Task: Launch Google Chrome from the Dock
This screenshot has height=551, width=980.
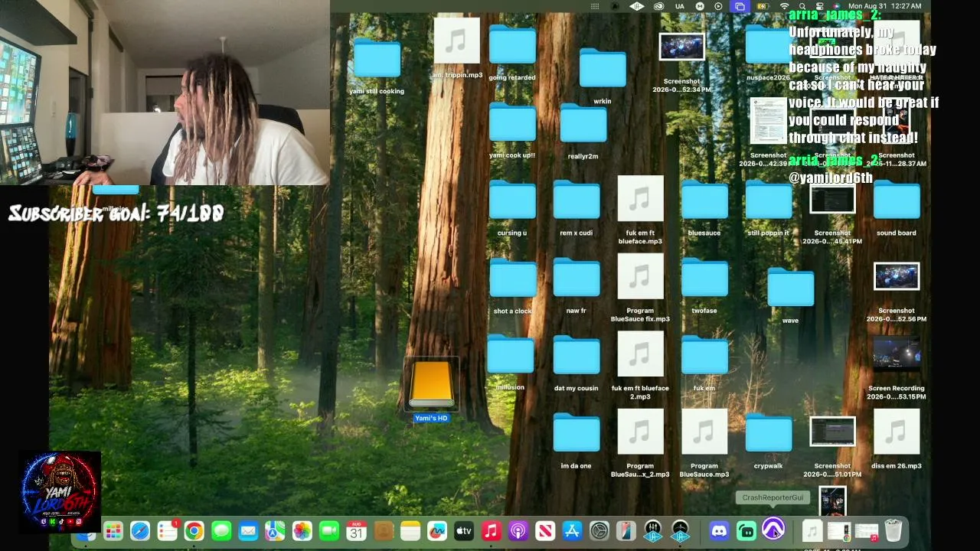Action: pyautogui.click(x=194, y=530)
